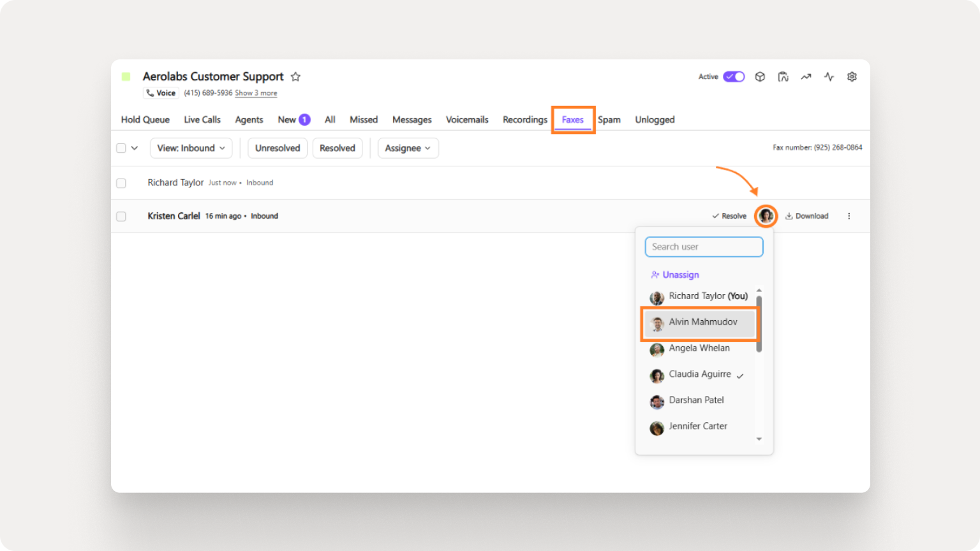This screenshot has height=551, width=980.
Task: Switch to the Voicemails tab
Action: coord(466,119)
